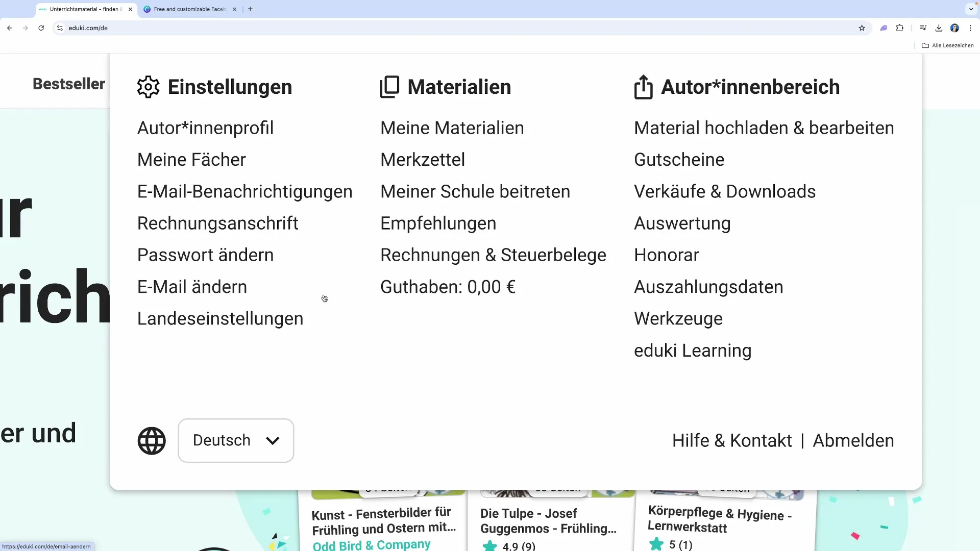Open Hilfe & Kontakt
Screen dimensions: 980x551
coord(732,440)
